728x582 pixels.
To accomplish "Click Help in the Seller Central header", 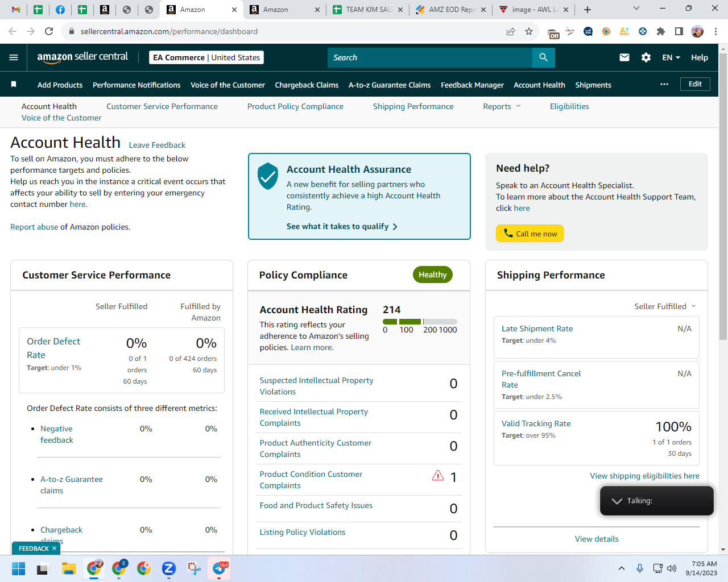I will (x=700, y=57).
